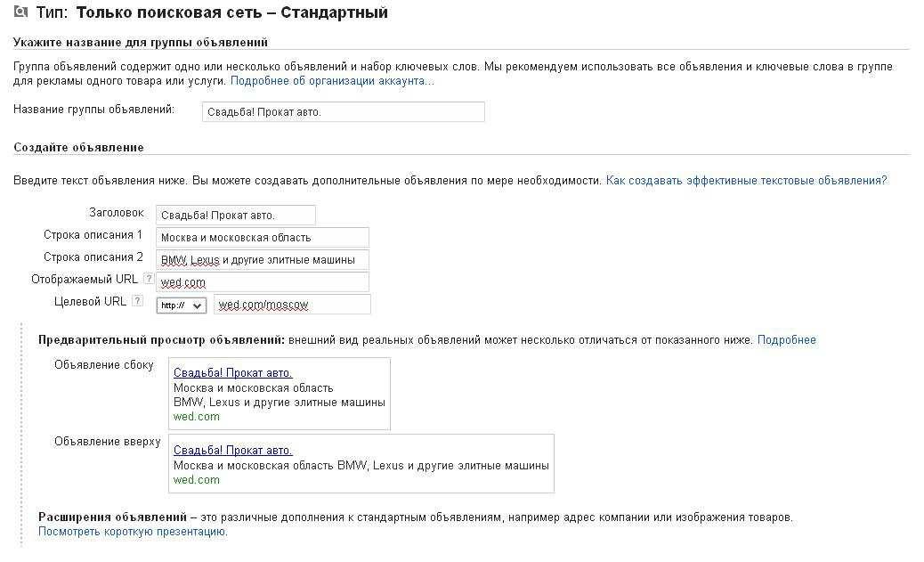This screenshot has width=924, height=562.
Task: Click the Строка описания 2 field
Action: click(262, 259)
